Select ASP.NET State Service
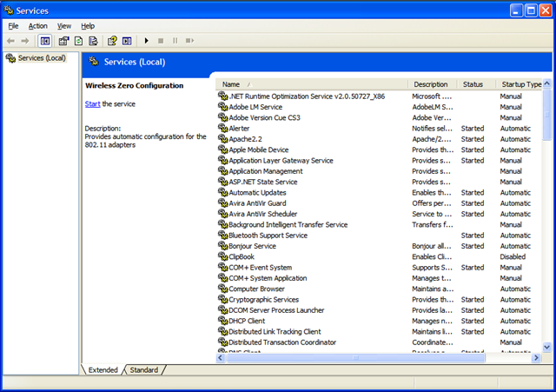Viewport: 556px width, 392px height. pos(379,182)
